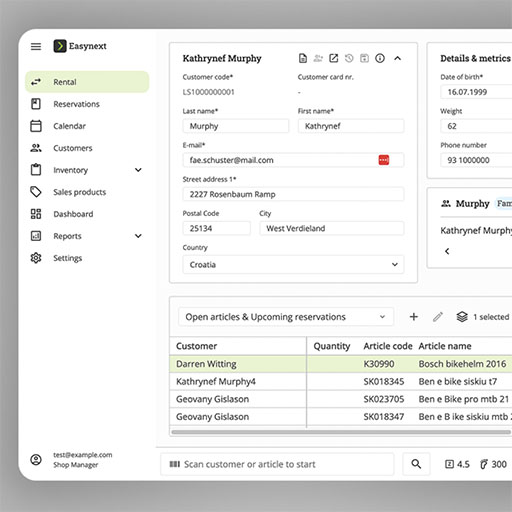The width and height of the screenshot is (512, 512).
Task: Click the history clock icon in customer header
Action: click(349, 58)
